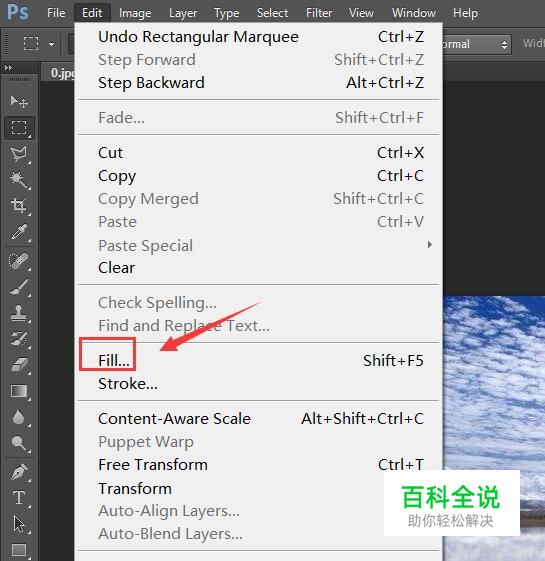Viewport: 545px width, 561px height.
Task: Select the Blur tool
Action: click(19, 417)
